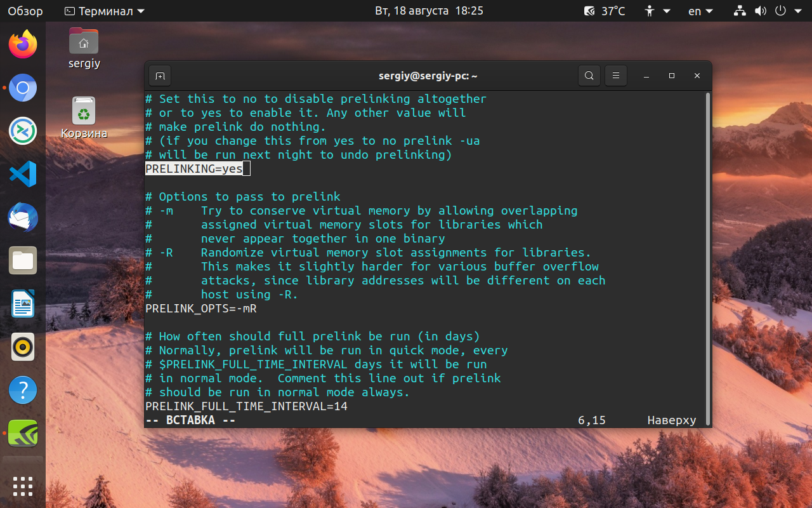Open the Корзина trash desktop icon
This screenshot has height=508, width=812.
(84, 117)
